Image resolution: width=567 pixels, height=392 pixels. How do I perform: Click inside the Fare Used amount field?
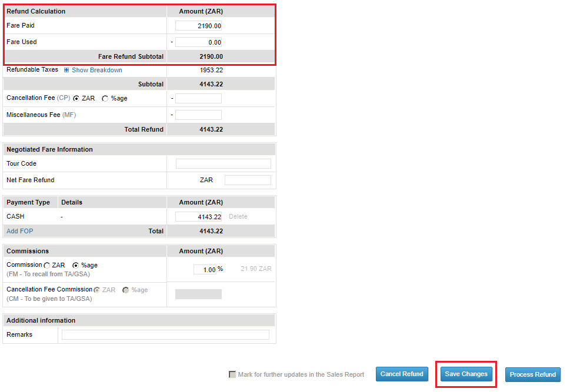point(198,42)
